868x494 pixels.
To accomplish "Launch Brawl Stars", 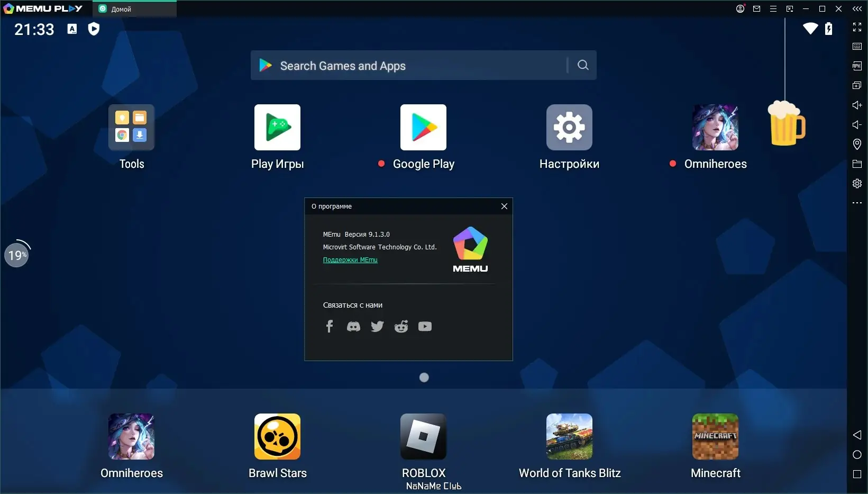I will point(277,436).
